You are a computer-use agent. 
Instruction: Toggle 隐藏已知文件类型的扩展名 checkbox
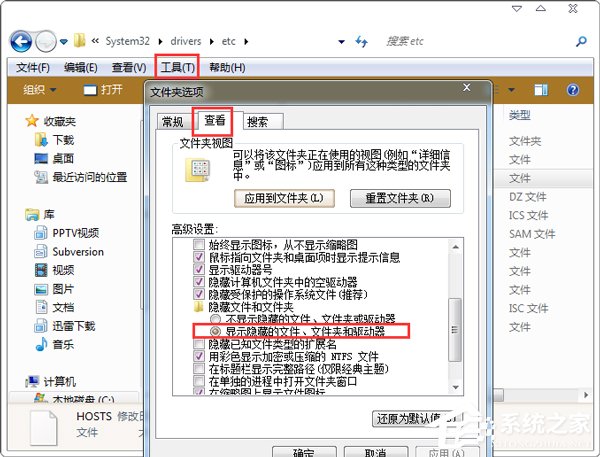click(199, 343)
